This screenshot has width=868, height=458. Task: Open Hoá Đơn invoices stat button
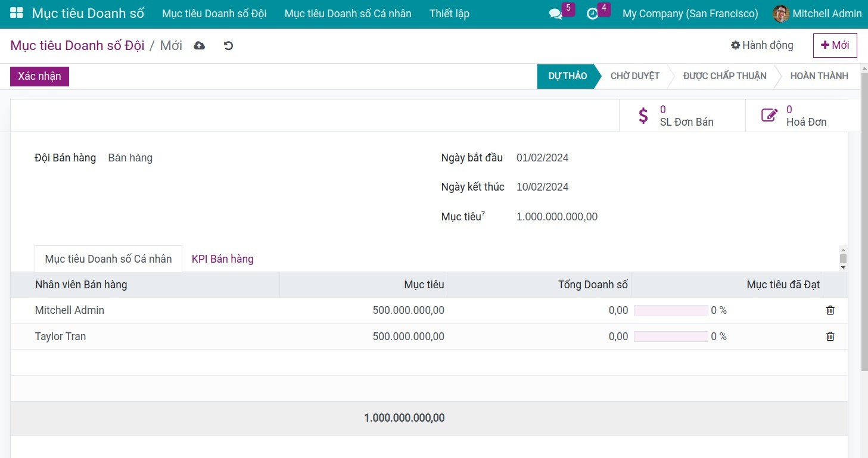click(795, 116)
